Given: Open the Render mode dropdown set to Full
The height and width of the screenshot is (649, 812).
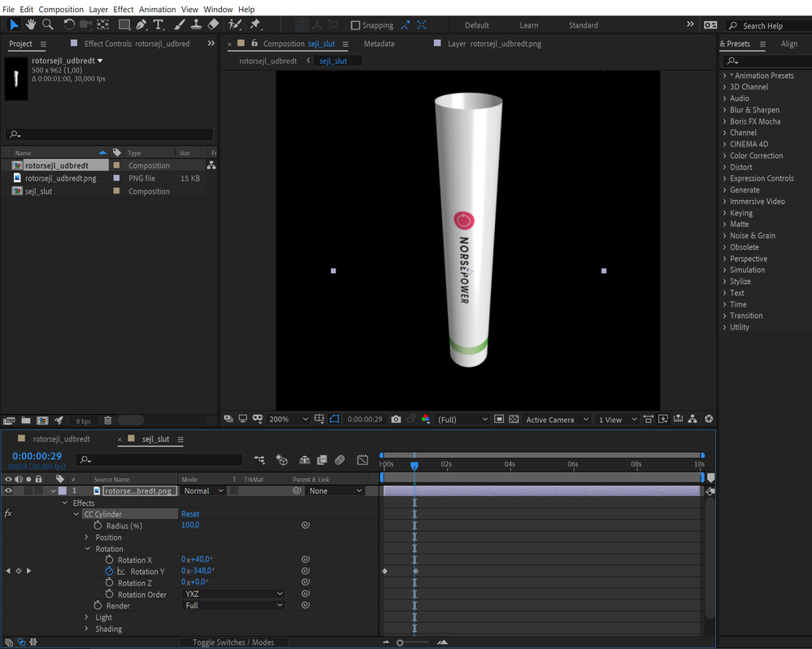Looking at the screenshot, I should [x=233, y=605].
